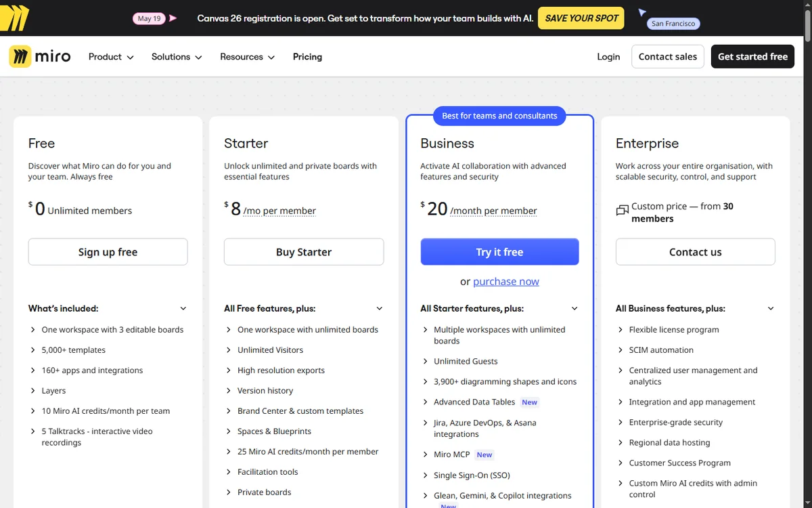This screenshot has width=812, height=508.
Task: Click the Contact sales button
Action: click(668, 57)
